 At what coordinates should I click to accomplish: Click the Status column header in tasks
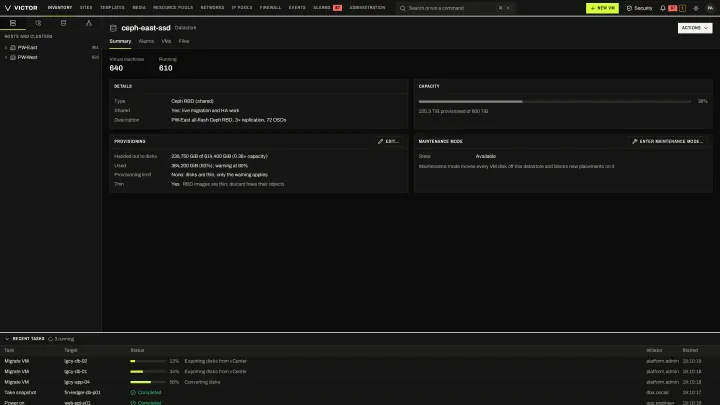137,350
